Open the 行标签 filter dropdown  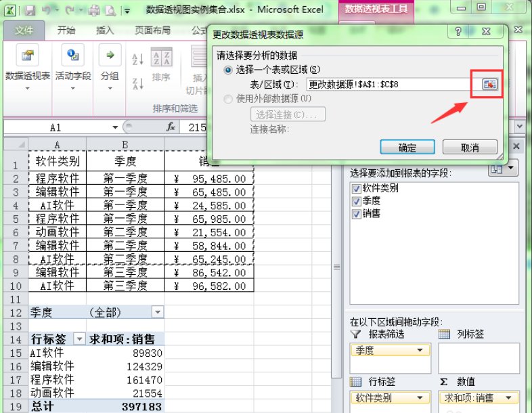pyautogui.click(x=79, y=339)
